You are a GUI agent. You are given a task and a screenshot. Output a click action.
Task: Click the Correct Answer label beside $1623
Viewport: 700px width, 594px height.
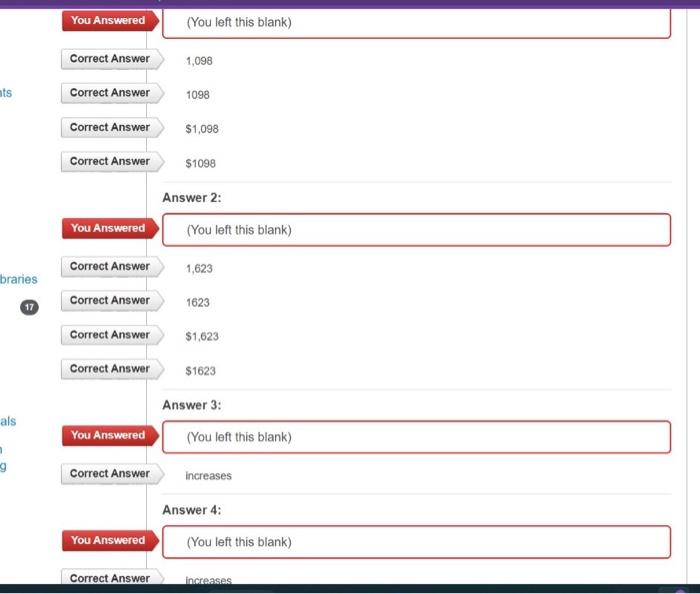point(112,369)
